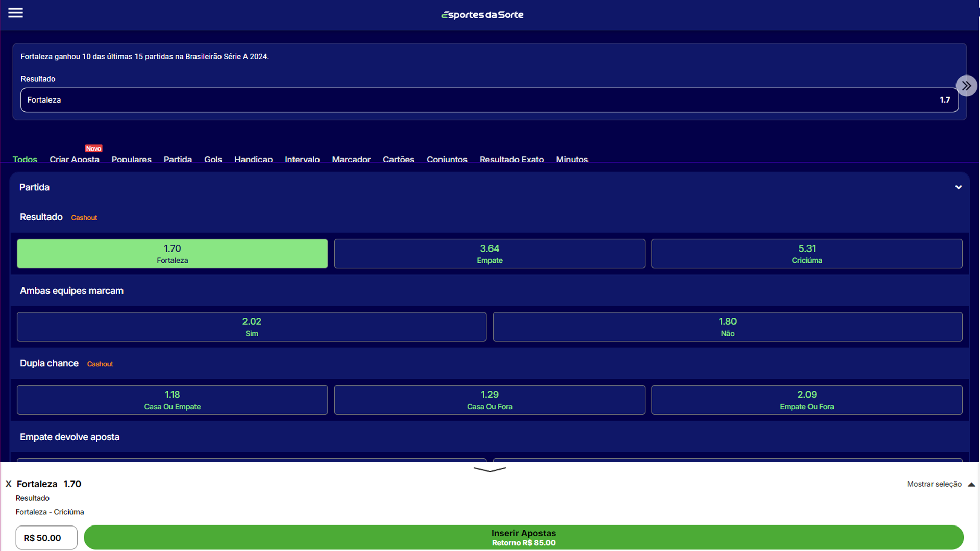The height and width of the screenshot is (551, 980).
Task: Click the Cashout label next to Dupla chance
Action: [x=100, y=364]
